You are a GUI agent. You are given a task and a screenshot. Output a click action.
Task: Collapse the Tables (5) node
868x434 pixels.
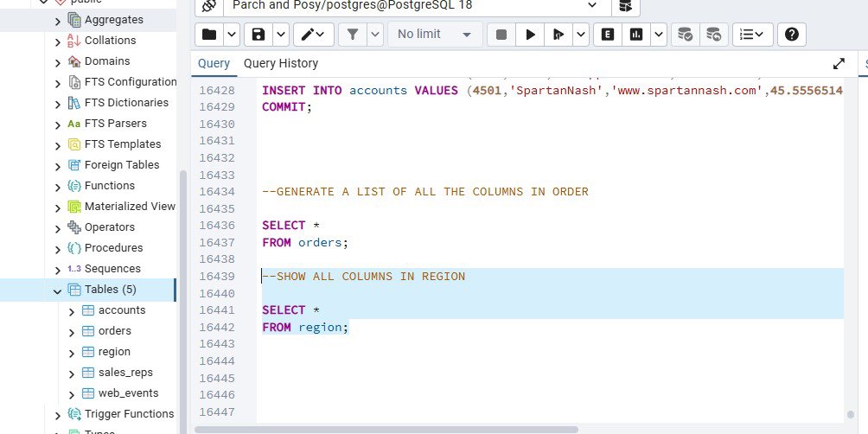(58, 290)
